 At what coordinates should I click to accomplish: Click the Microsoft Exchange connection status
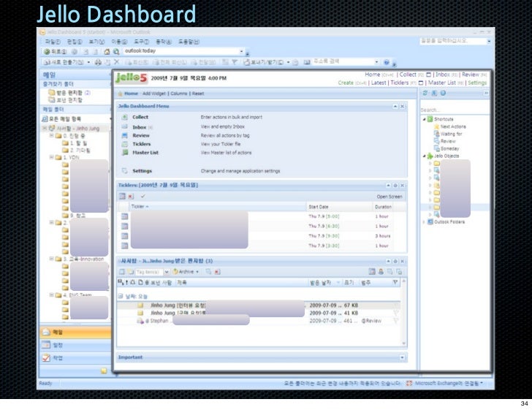pos(445,383)
